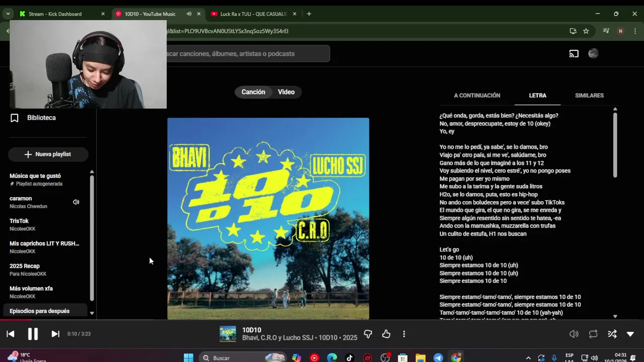Open Telegram from the taskbar
The width and height of the screenshot is (644, 362).
438,358
